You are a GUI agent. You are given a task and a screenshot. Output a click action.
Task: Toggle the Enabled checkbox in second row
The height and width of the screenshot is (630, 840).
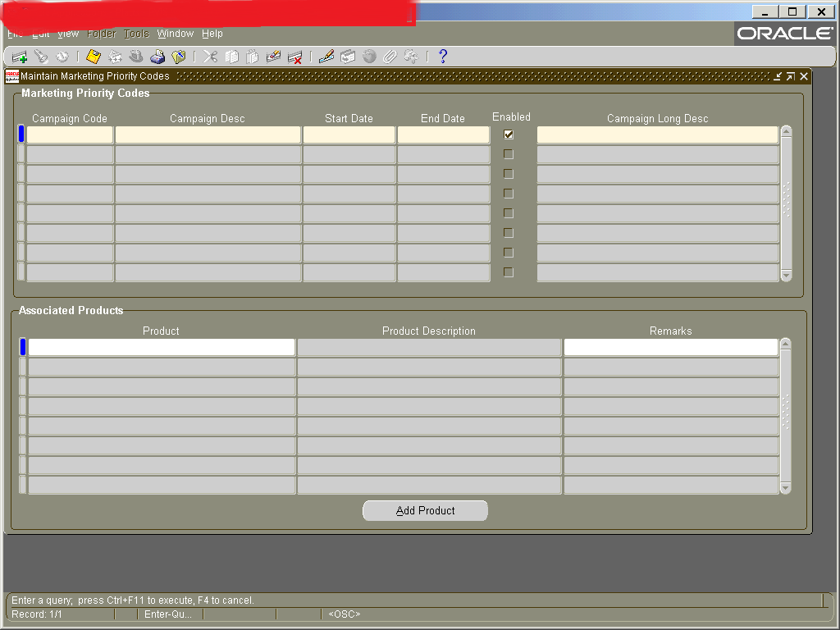click(x=509, y=154)
